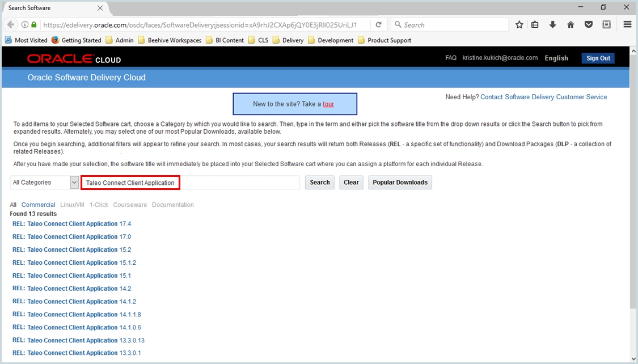Go to the browser home icon
The width and height of the screenshot is (638, 364).
[x=571, y=25]
